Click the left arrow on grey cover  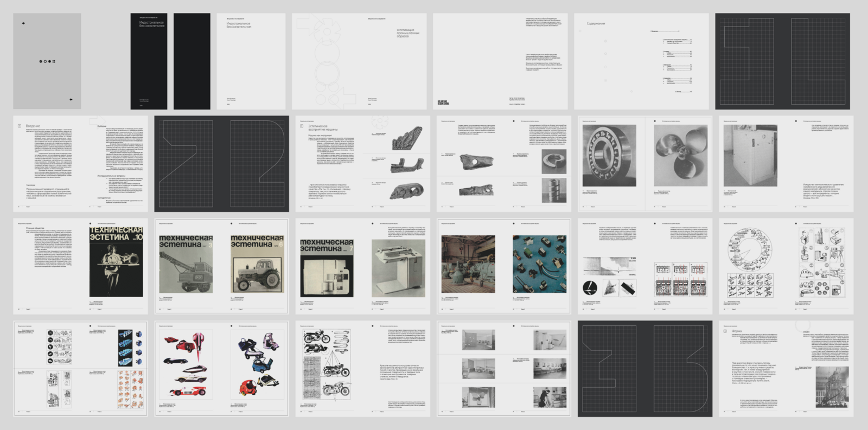coord(71,100)
